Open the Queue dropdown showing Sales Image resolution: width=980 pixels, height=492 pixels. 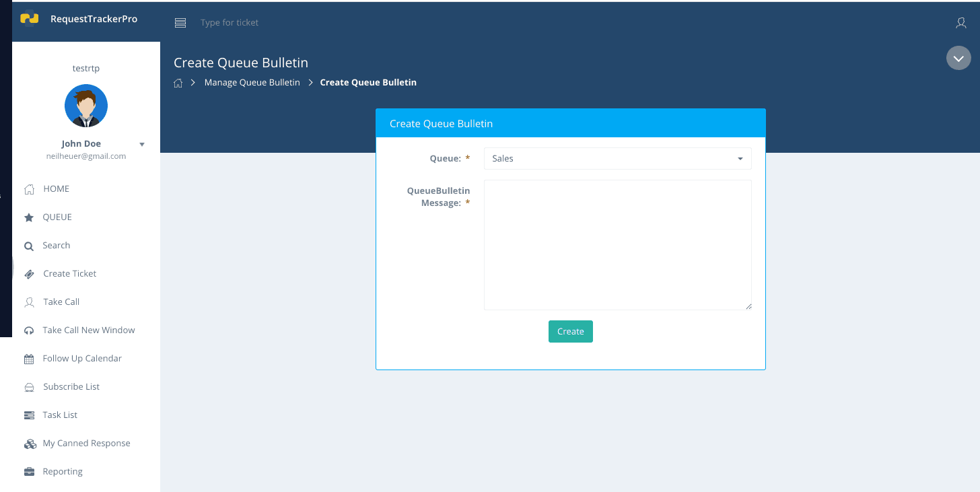pyautogui.click(x=617, y=158)
